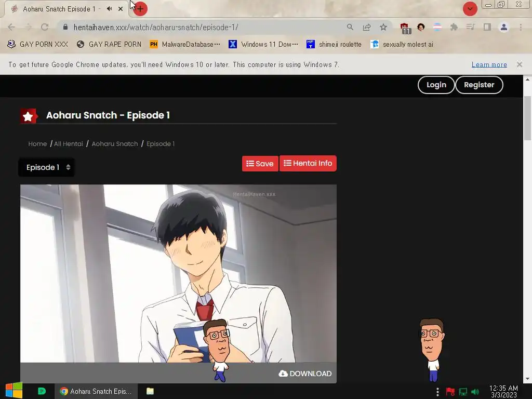Viewport: 532px width, 399px height.
Task: Expand the Episode 1 selector dropdown
Action: tap(47, 167)
